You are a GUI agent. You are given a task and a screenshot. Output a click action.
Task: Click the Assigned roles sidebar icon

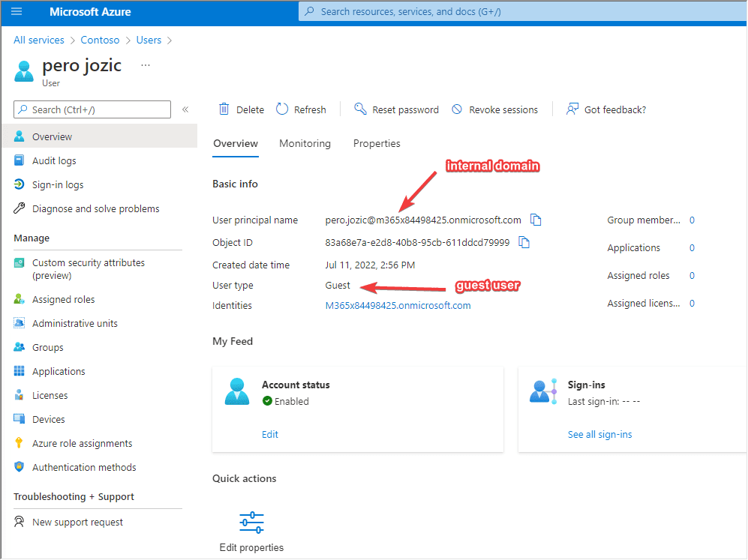click(19, 299)
